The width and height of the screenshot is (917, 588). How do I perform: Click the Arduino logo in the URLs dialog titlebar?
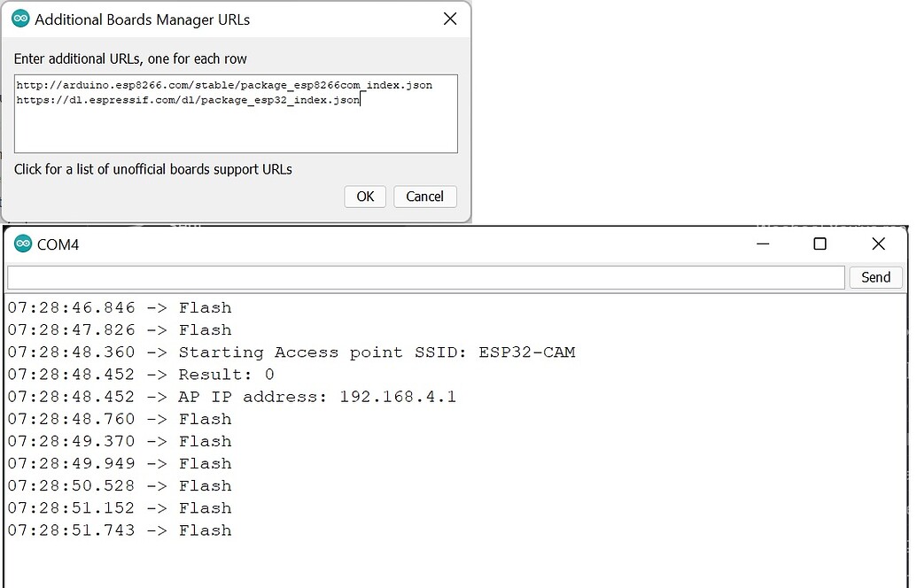20,18
